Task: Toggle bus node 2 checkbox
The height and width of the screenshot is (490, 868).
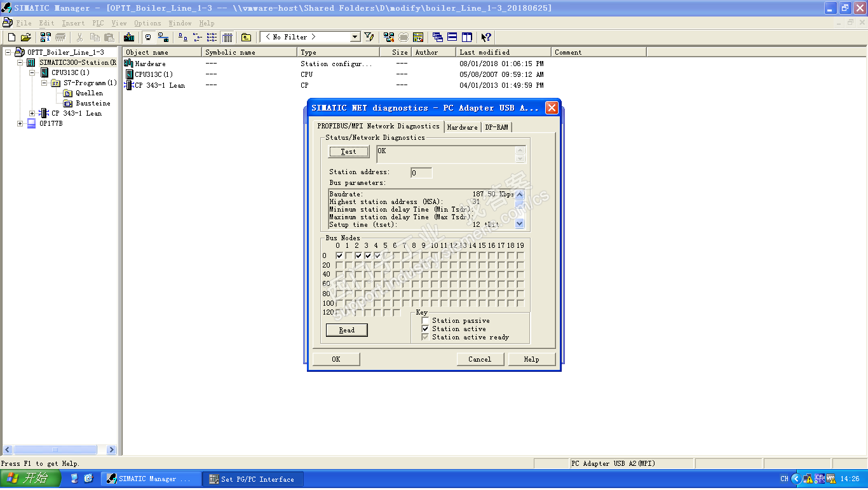Action: click(x=358, y=255)
